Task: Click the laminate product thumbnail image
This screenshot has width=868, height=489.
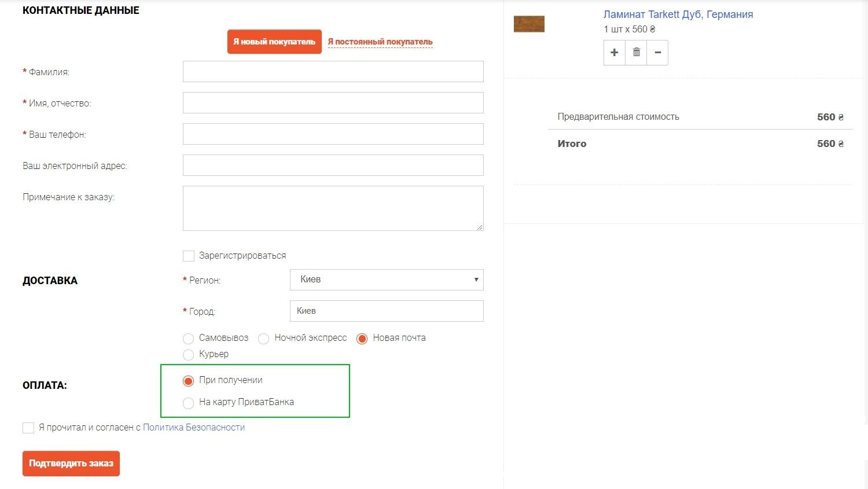Action: 529,24
